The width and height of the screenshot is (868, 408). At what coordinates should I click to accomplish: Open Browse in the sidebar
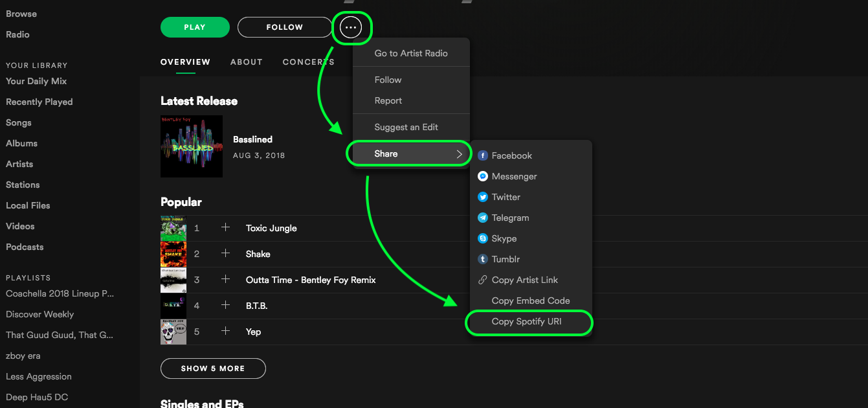click(x=21, y=14)
